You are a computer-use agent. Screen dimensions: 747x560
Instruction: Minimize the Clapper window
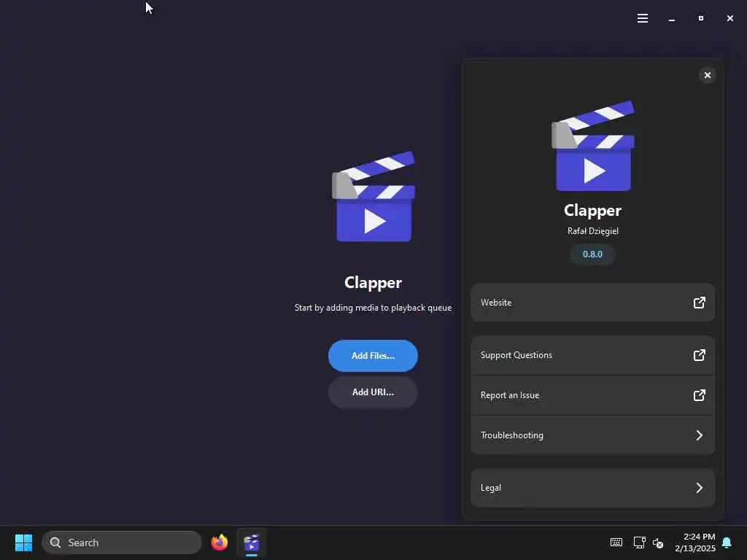672,18
